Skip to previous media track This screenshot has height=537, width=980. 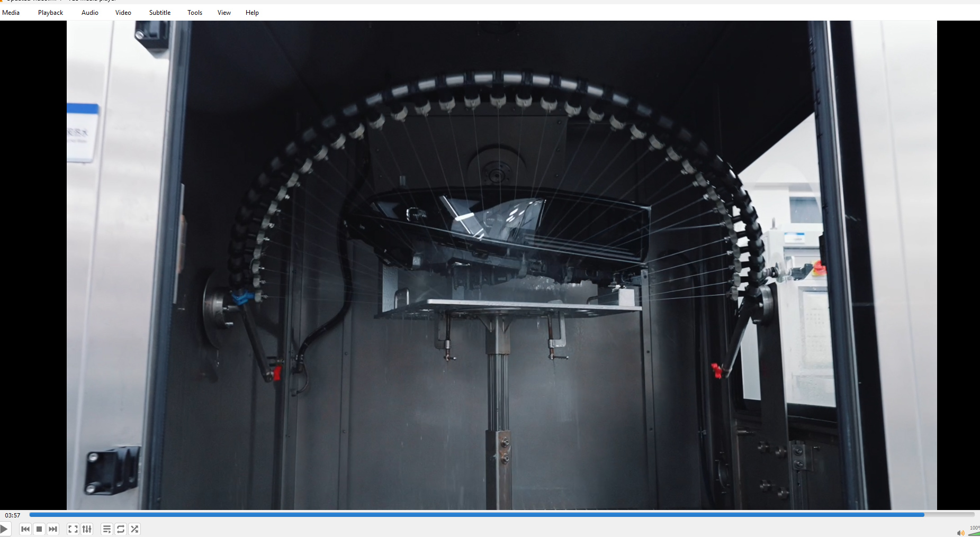(25, 529)
